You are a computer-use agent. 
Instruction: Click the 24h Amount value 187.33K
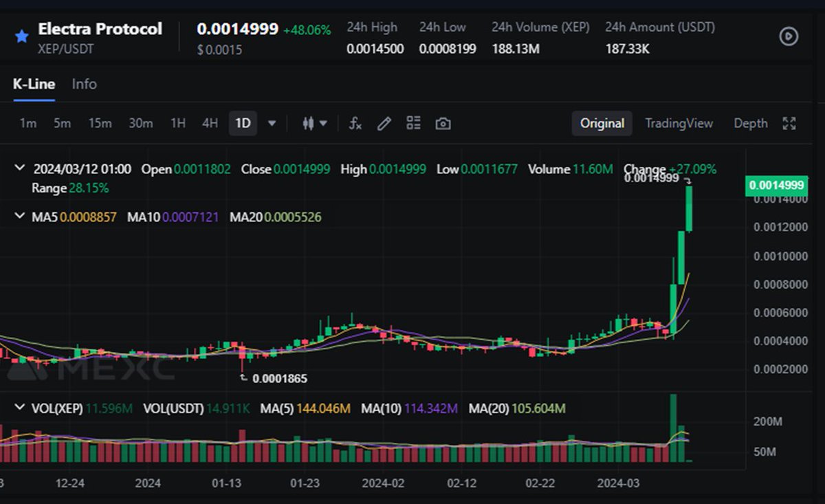coord(627,49)
